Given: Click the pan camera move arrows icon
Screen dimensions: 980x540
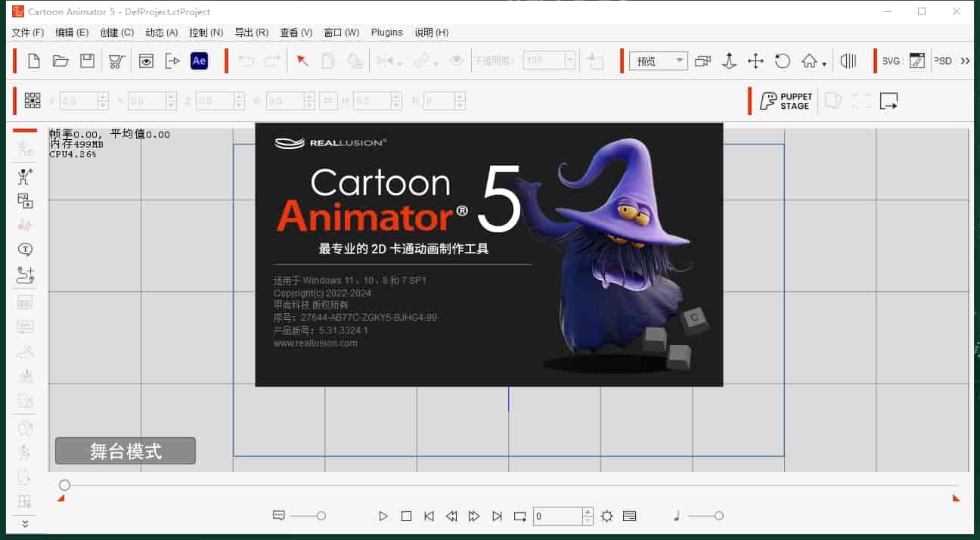Looking at the screenshot, I should (x=755, y=61).
